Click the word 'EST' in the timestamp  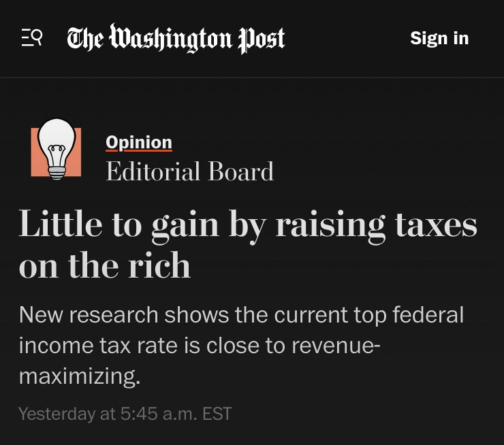pyautogui.click(x=217, y=413)
